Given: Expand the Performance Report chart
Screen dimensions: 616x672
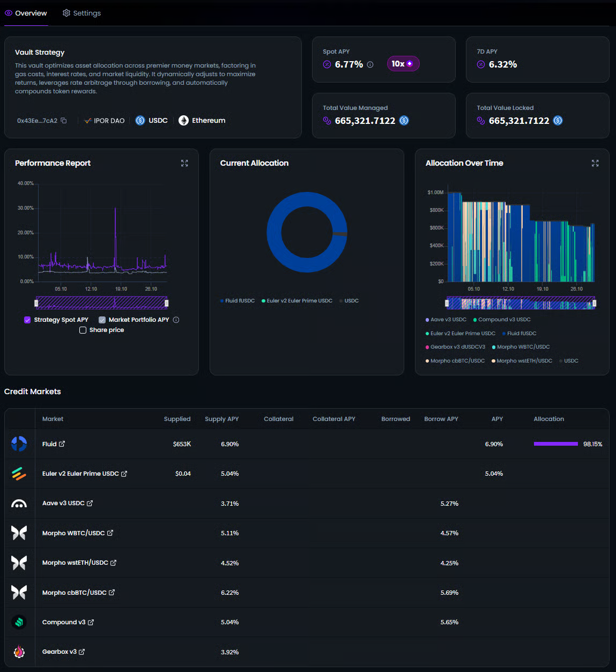Looking at the screenshot, I should [184, 163].
